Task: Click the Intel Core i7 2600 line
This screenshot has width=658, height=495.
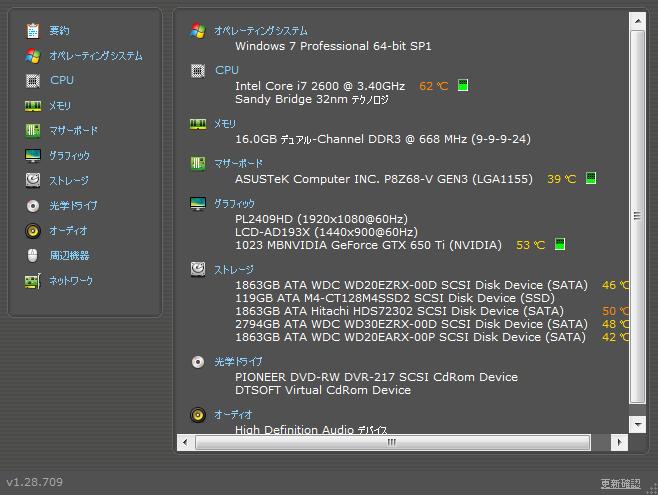Action: point(320,86)
